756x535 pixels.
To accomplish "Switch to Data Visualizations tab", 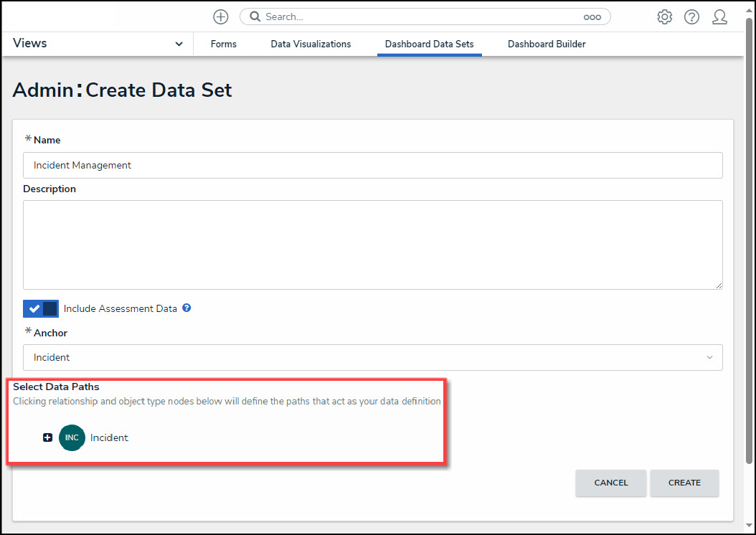I will coord(311,44).
